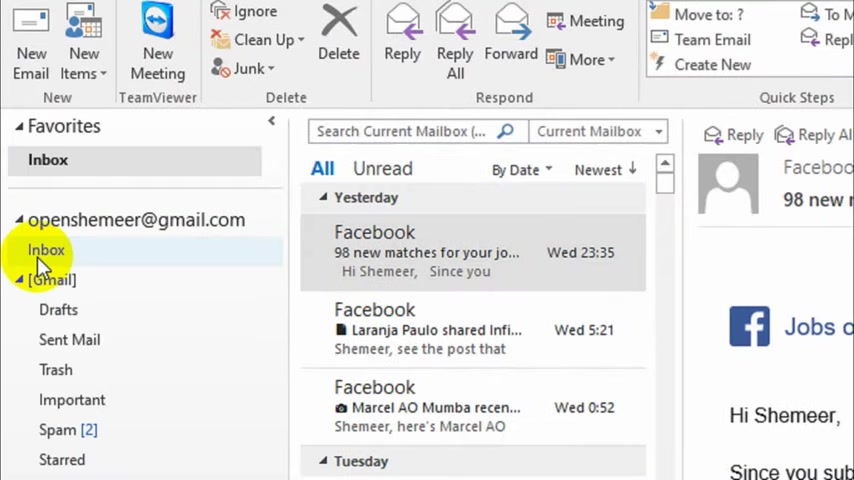Click the message list scrollbar thumb
Image resolution: width=854 pixels, height=480 pixels.
665,183
